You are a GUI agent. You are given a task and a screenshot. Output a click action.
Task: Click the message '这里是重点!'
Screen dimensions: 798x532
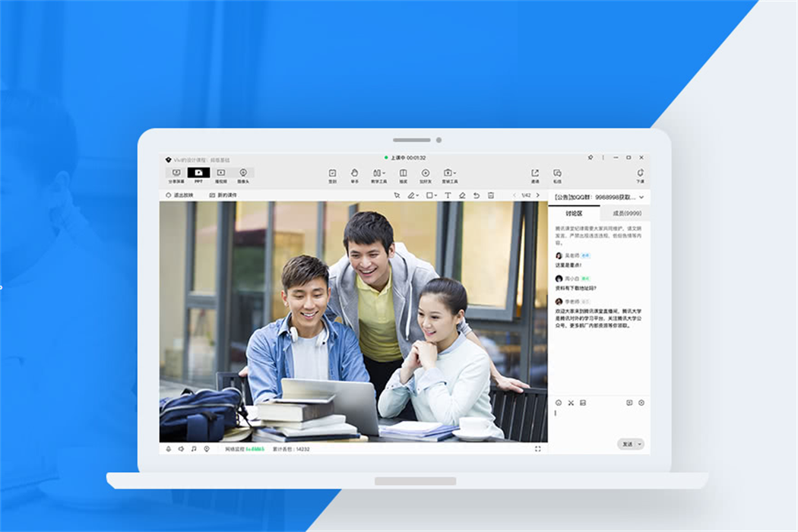(x=568, y=265)
